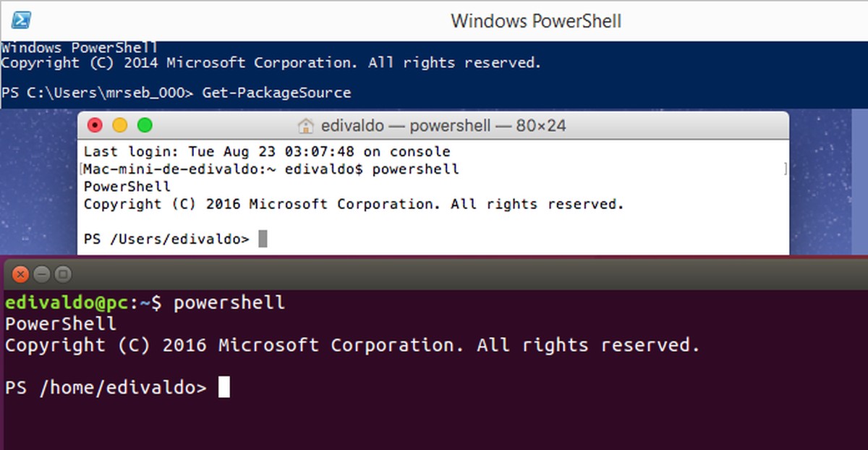This screenshot has width=868, height=450.
Task: Click the green zoom button on the macOS Terminal
Action: [145, 124]
